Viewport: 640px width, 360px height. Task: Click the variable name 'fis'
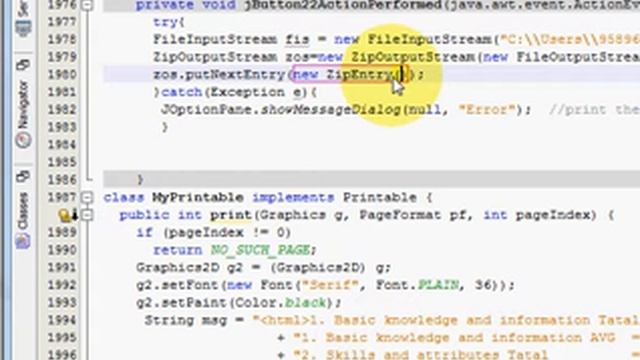(x=297, y=40)
